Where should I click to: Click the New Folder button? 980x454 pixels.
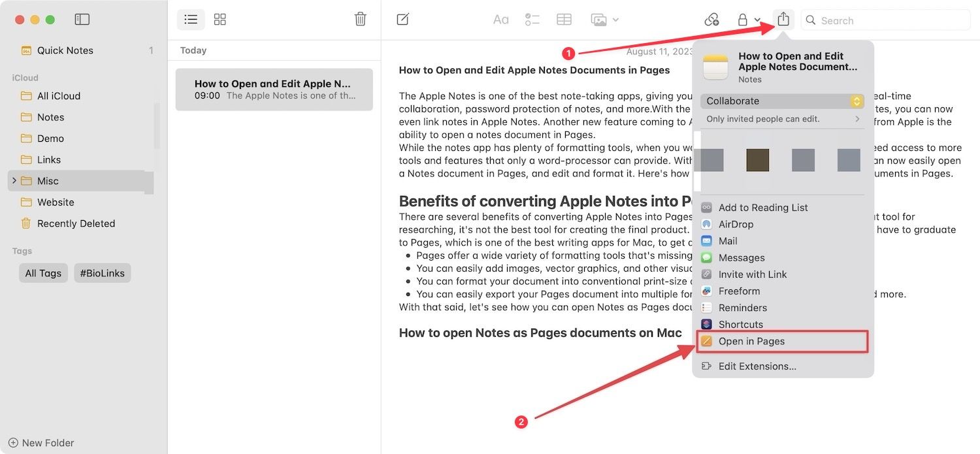(x=41, y=442)
